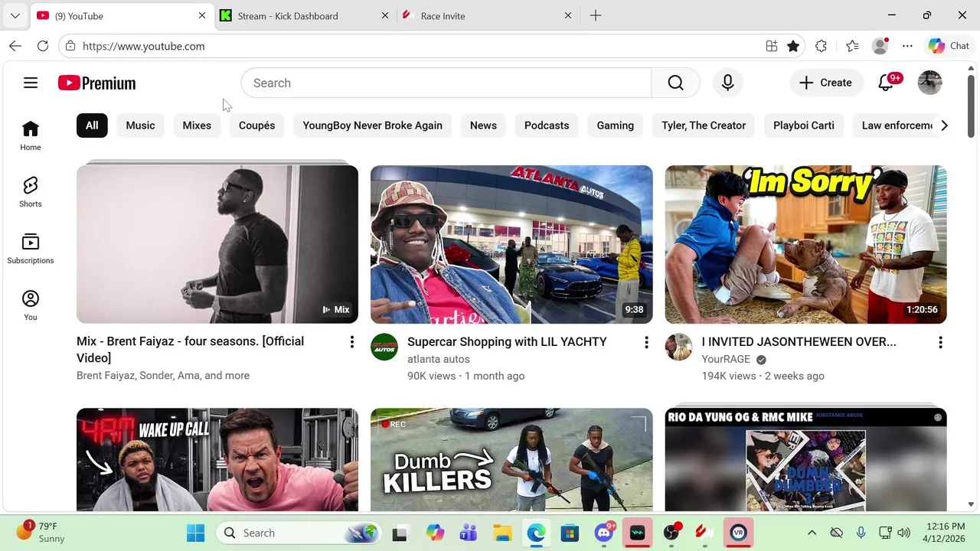
Task: Select the News filter chip
Action: (483, 126)
